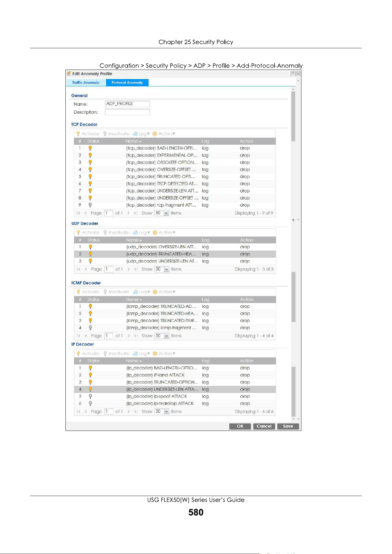392x554 pixels.
Task: Click status bulb of ip UNDERSIZE-LEN ATTA row
Action: [90, 389]
